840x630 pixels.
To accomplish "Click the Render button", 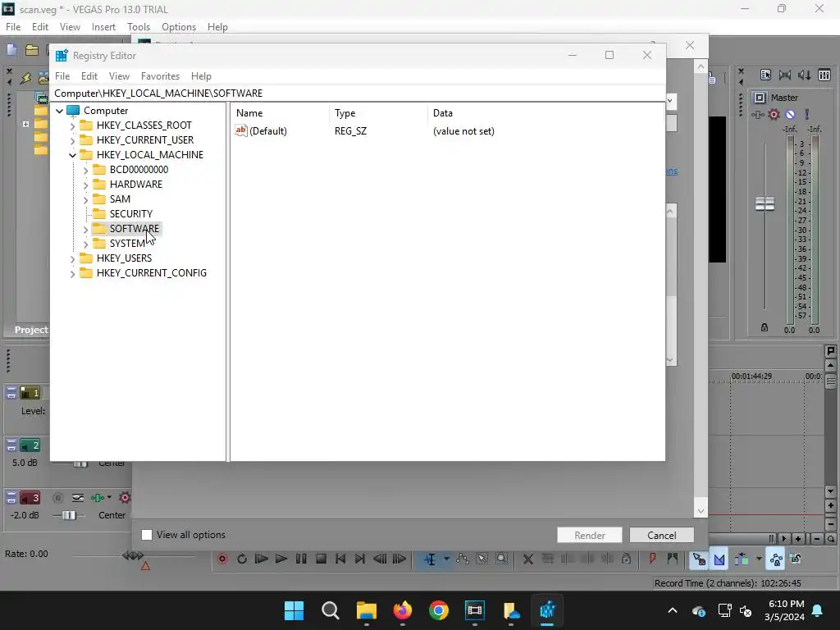I will tap(589, 535).
